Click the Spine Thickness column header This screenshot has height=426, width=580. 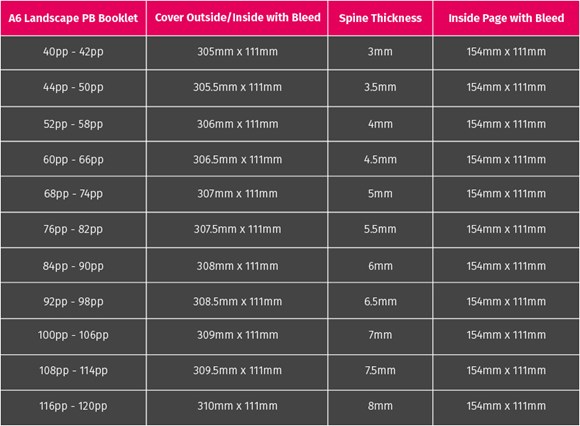[x=380, y=18]
